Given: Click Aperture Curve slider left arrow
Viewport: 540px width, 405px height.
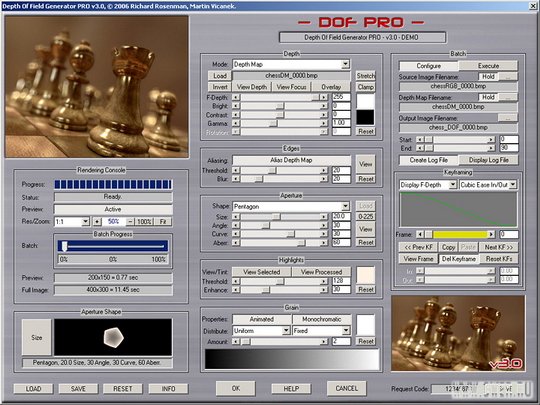Looking at the screenshot, I should point(236,234).
